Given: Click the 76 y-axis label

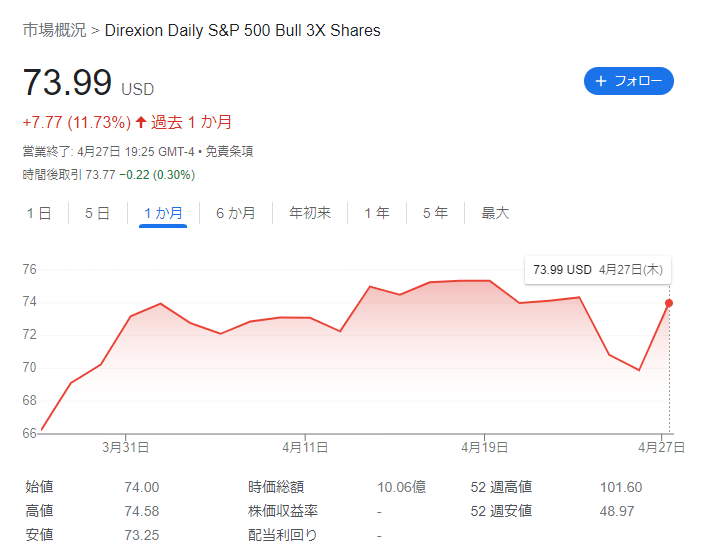Looking at the screenshot, I should click(x=30, y=269).
